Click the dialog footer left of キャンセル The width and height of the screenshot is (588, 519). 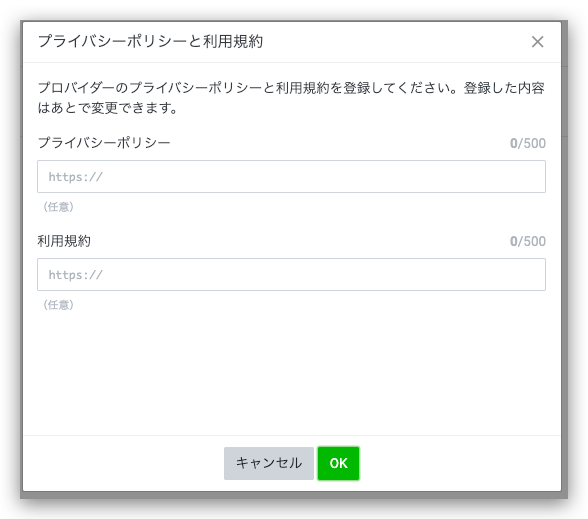pyautogui.click(x=124, y=463)
